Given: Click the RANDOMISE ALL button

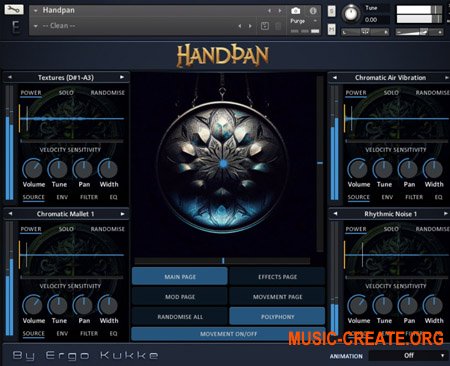Looking at the screenshot, I should pos(180,317).
